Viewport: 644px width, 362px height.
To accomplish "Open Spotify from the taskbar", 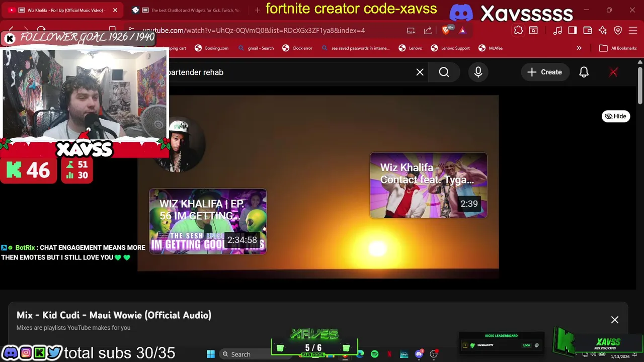I will coord(374,354).
